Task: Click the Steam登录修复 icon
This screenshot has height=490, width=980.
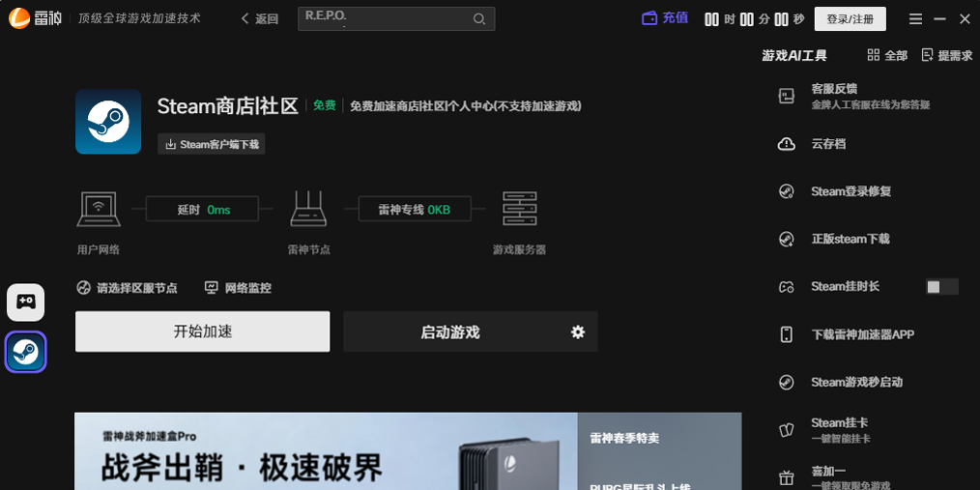Action: click(787, 191)
